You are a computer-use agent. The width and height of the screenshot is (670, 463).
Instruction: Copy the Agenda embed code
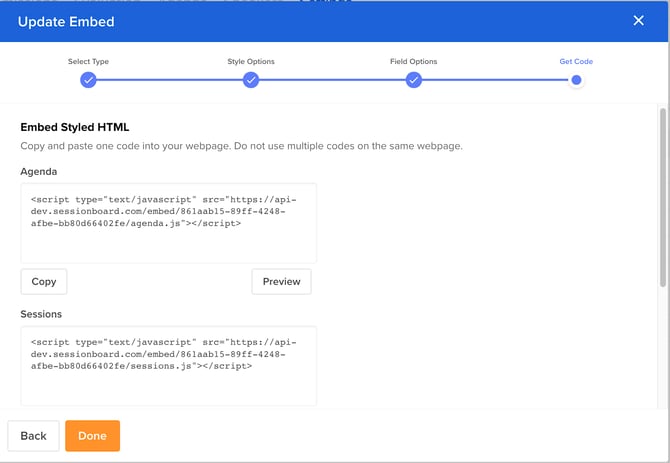(44, 282)
